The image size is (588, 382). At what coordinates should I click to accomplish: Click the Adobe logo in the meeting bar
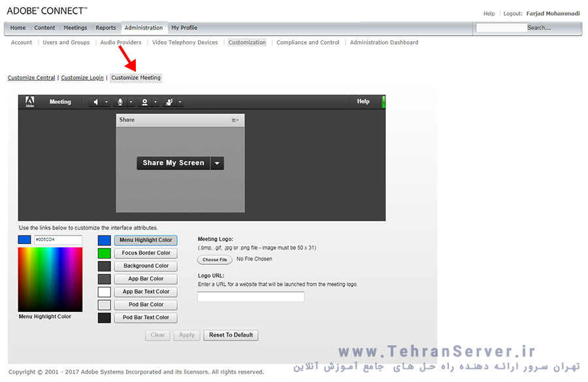pos(29,101)
